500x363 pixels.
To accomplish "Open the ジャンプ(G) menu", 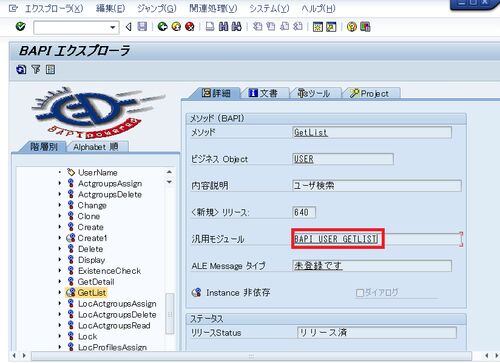I will click(x=157, y=8).
